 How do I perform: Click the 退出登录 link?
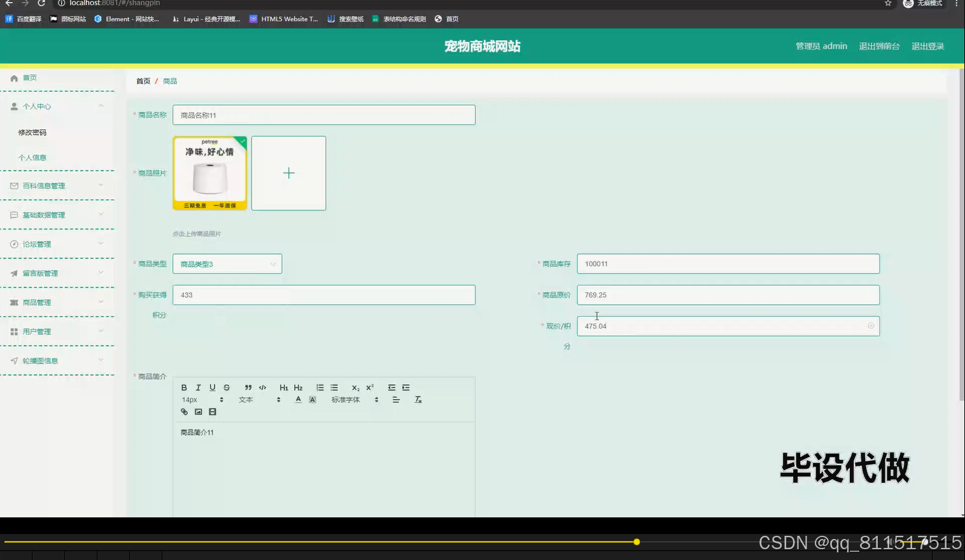tap(927, 46)
